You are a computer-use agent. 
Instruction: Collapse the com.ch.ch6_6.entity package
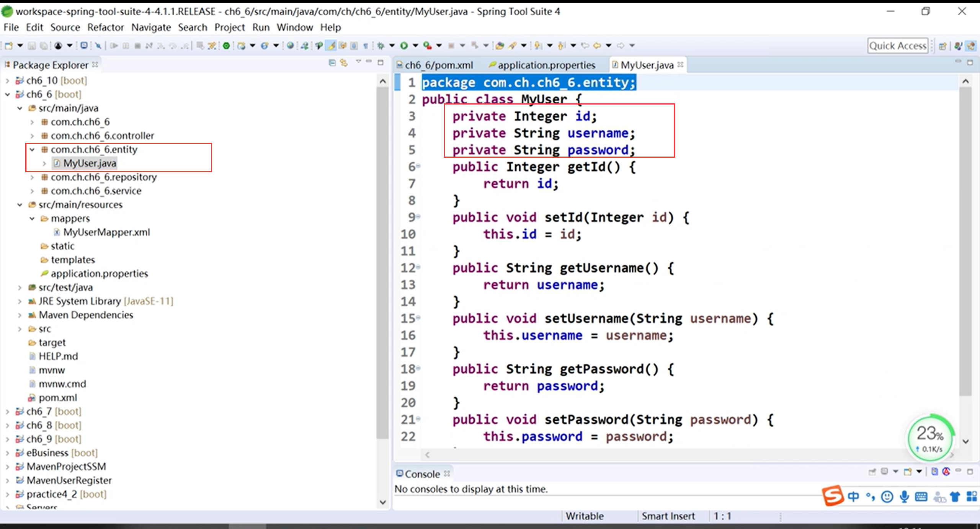(x=32, y=150)
